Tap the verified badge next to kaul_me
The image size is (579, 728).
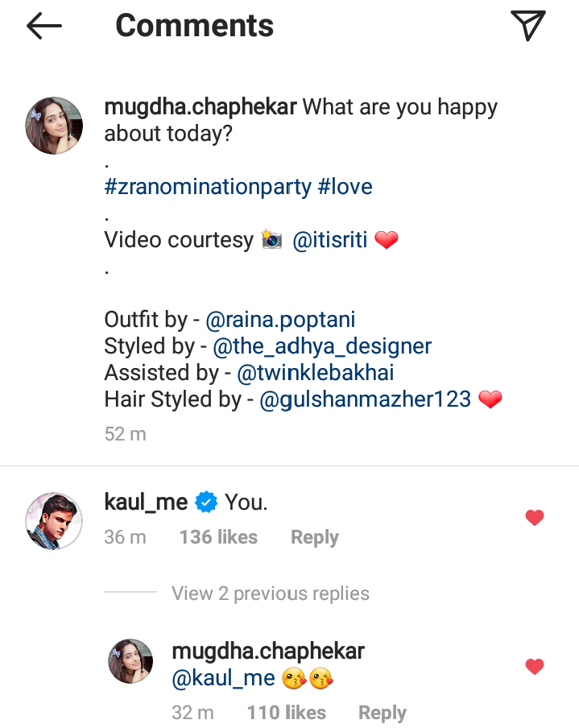pyautogui.click(x=207, y=503)
